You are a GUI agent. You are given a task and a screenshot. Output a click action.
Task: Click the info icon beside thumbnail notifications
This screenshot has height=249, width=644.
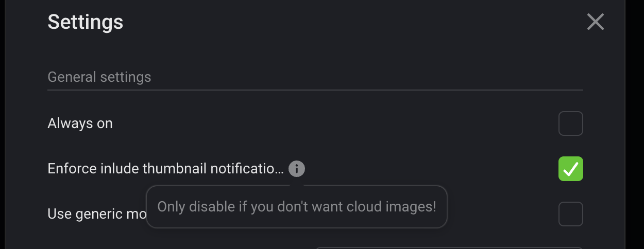[x=296, y=169]
